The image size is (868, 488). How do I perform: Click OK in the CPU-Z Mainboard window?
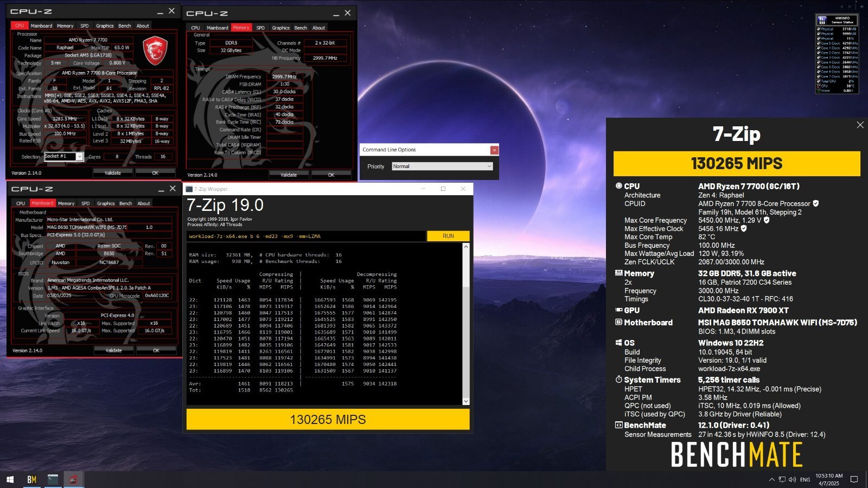tap(156, 350)
